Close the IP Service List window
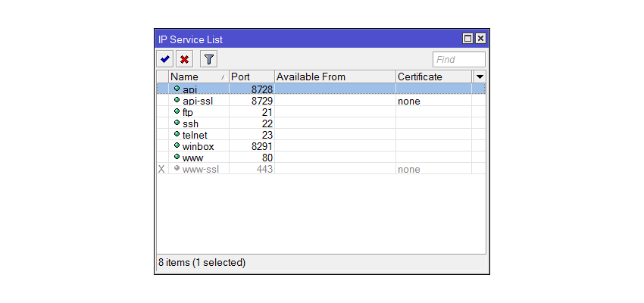The image size is (644, 303). coord(480,39)
